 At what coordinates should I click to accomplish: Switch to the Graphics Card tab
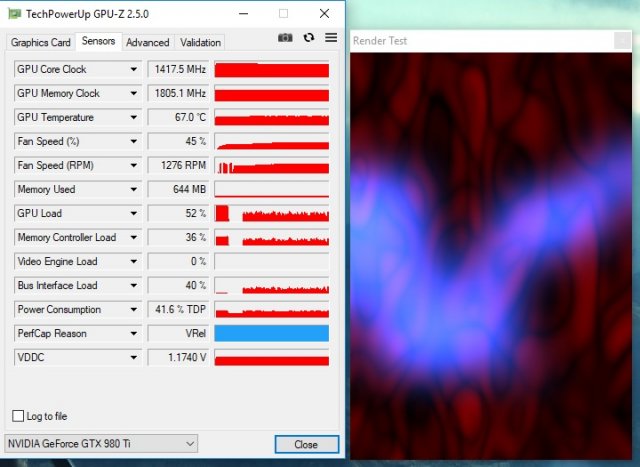pos(41,42)
